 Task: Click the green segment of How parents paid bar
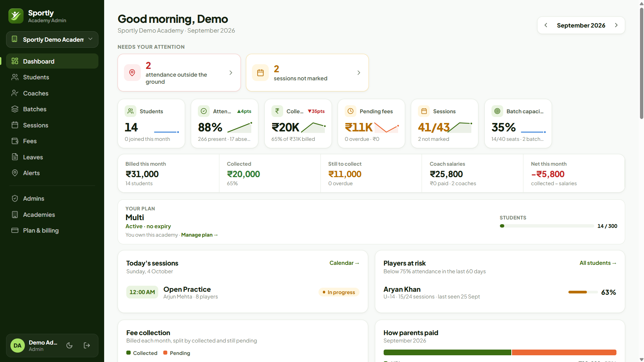tap(447, 352)
